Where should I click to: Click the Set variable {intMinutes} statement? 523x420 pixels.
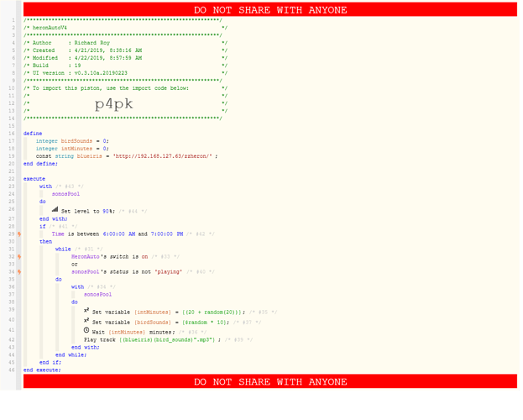169,312
